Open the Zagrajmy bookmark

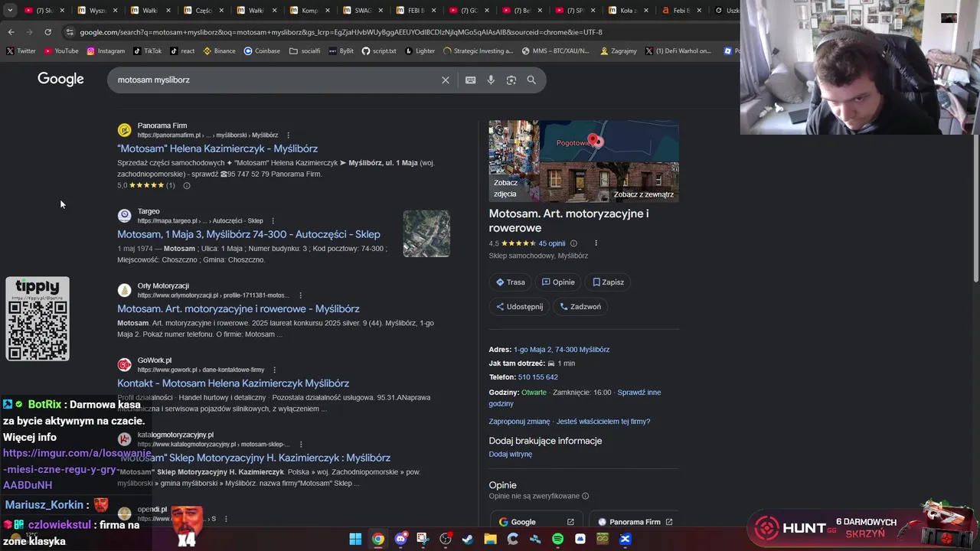(619, 51)
